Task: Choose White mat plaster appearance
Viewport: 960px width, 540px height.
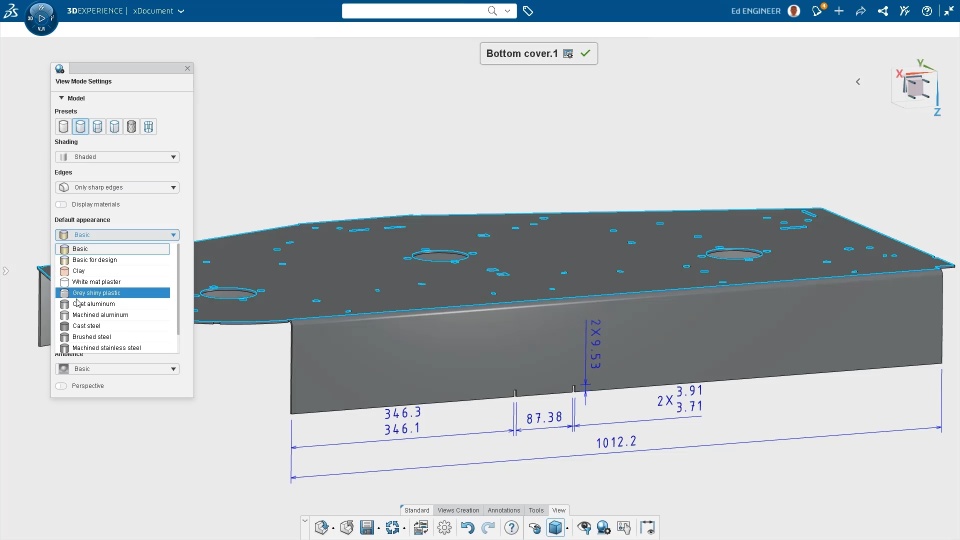Action: [x=113, y=282]
